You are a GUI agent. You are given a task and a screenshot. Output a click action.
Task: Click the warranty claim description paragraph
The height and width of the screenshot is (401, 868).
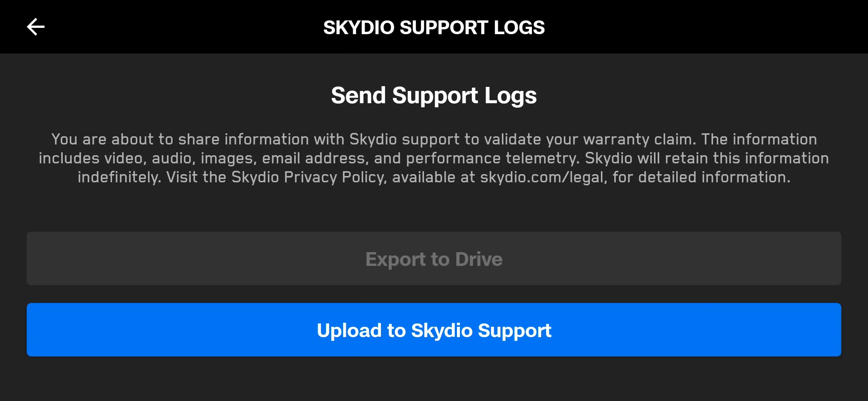[434, 158]
